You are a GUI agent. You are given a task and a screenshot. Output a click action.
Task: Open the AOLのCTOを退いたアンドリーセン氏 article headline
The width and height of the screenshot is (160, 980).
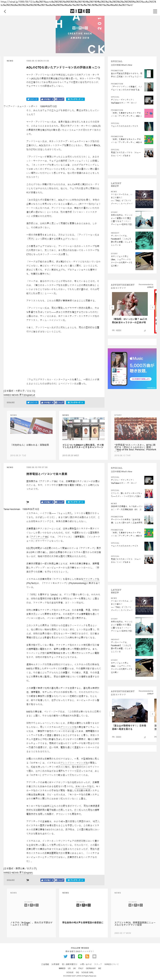(x=63, y=67)
